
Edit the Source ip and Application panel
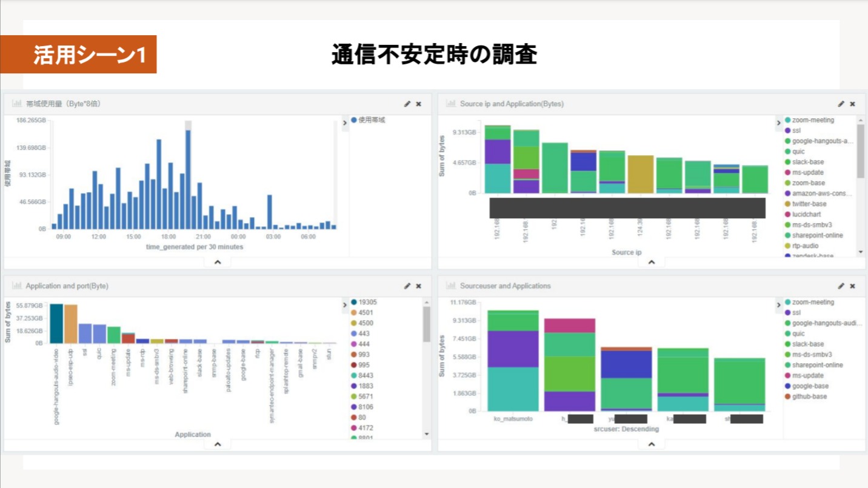pyautogui.click(x=841, y=104)
